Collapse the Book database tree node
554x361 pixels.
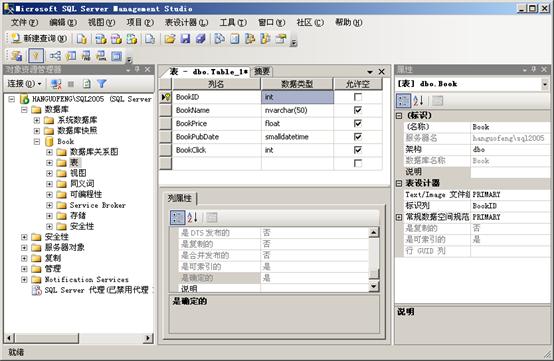click(x=37, y=142)
